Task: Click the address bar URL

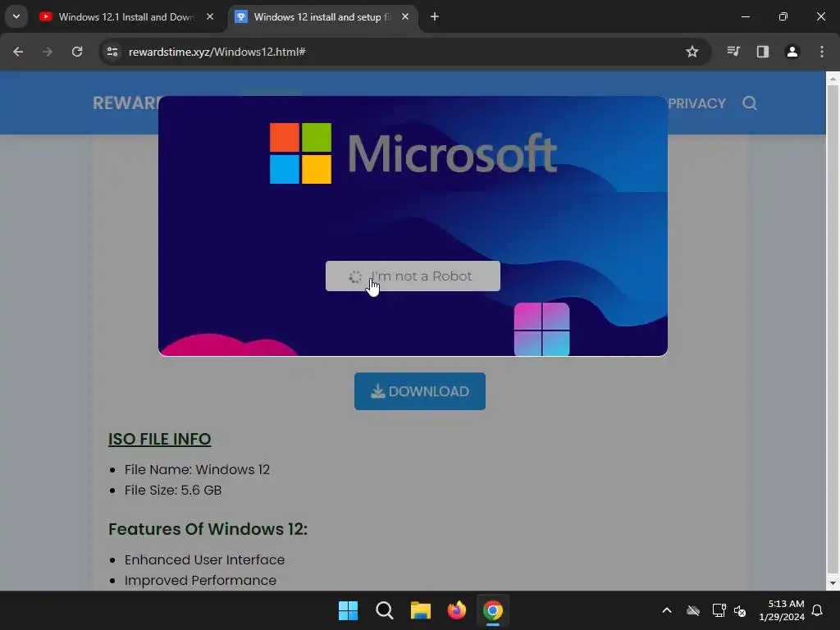Action: [x=217, y=52]
